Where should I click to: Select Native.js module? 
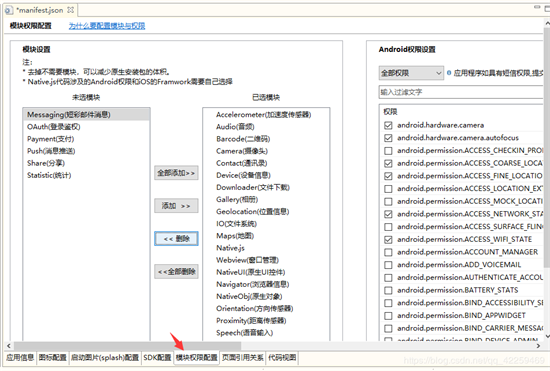(x=266, y=248)
